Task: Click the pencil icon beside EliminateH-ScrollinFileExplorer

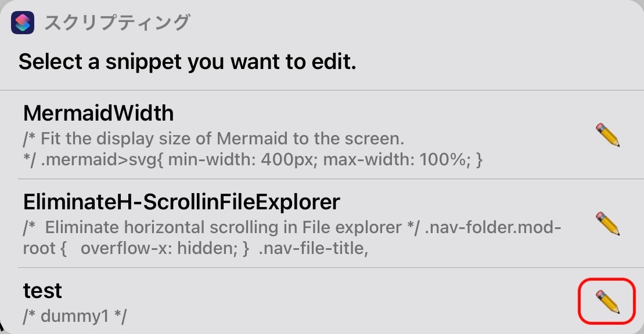Action: (607, 223)
